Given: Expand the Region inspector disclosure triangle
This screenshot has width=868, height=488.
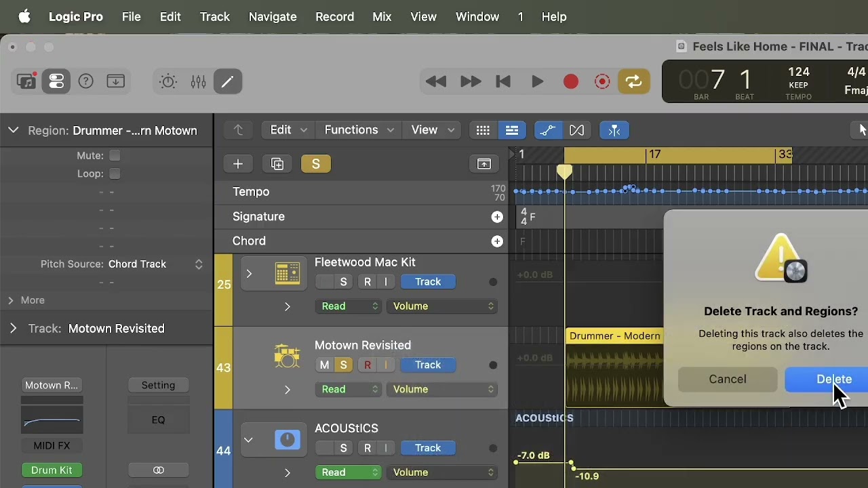Looking at the screenshot, I should [13, 130].
